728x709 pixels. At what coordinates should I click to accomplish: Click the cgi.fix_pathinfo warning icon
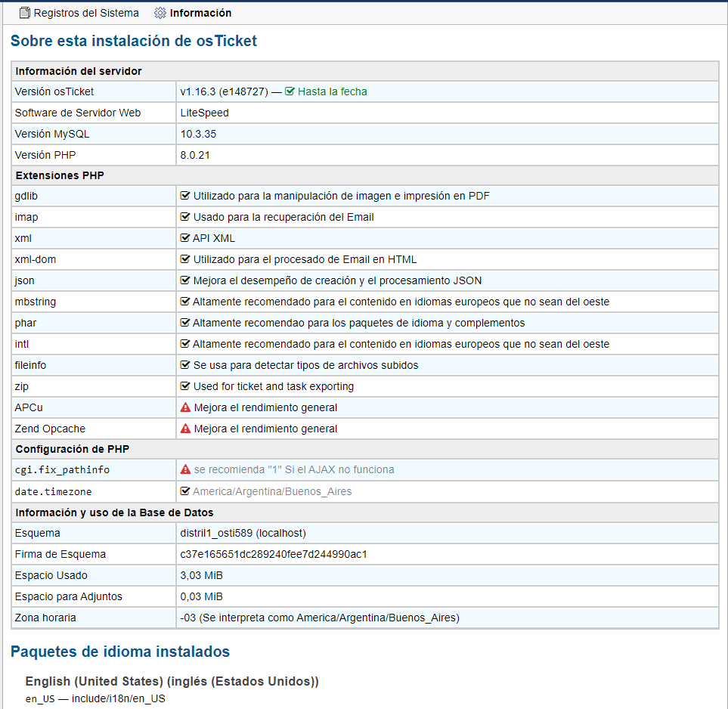pos(185,469)
